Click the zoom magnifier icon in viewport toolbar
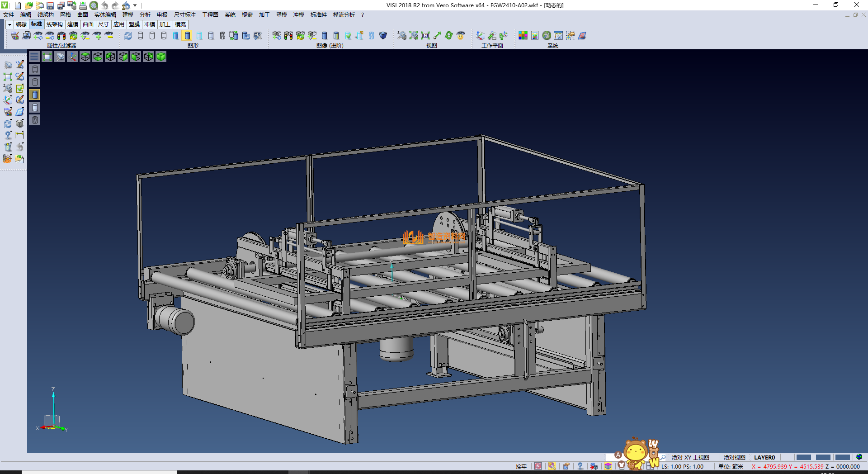 (60, 57)
